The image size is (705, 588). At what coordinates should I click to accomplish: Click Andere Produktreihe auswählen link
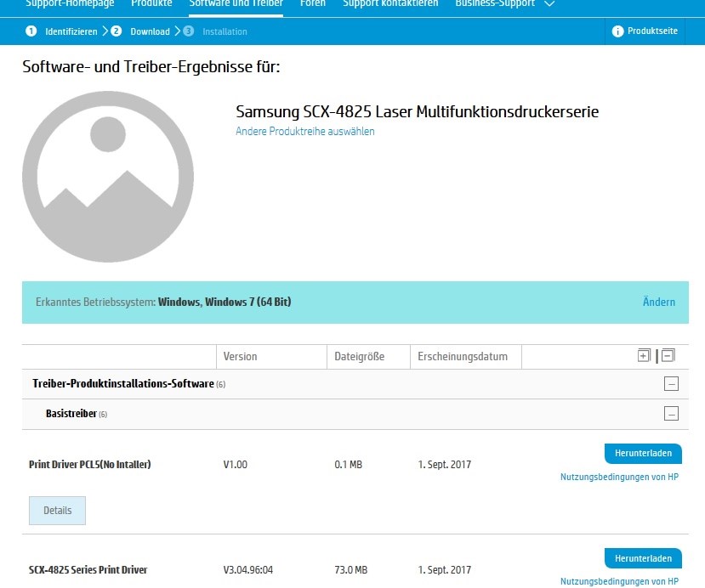pyautogui.click(x=304, y=131)
